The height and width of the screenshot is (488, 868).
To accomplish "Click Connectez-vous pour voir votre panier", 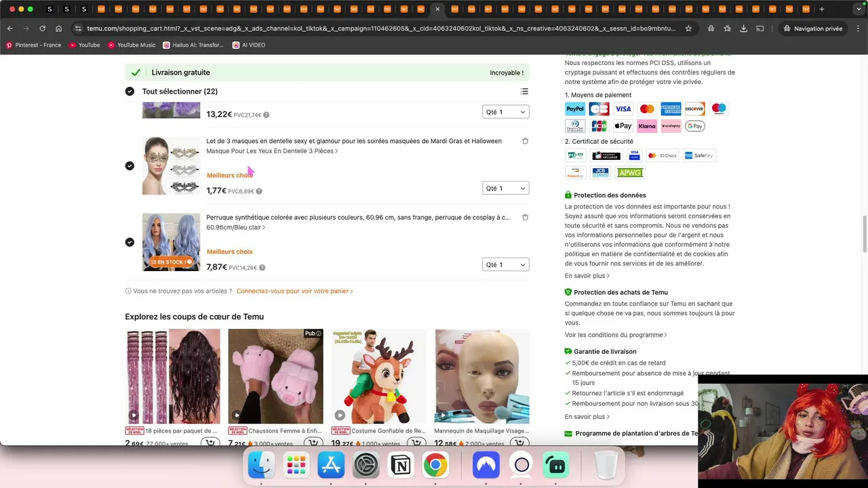I will [x=294, y=291].
